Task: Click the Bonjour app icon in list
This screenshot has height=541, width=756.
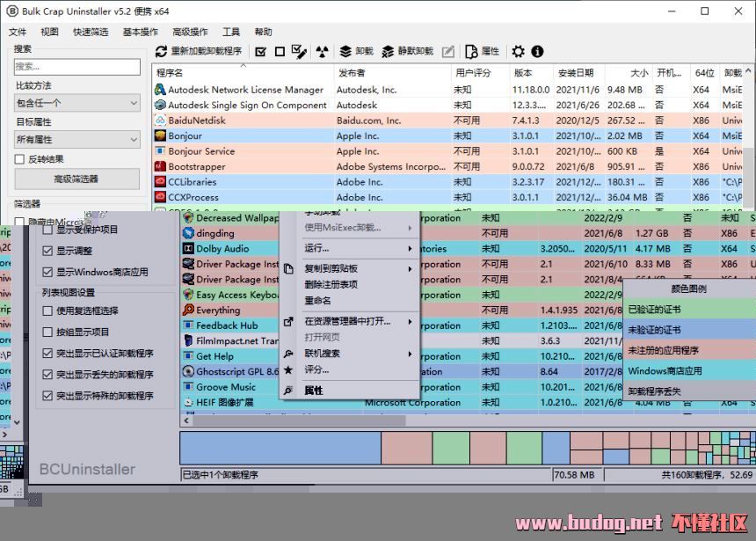Action: 161,136
